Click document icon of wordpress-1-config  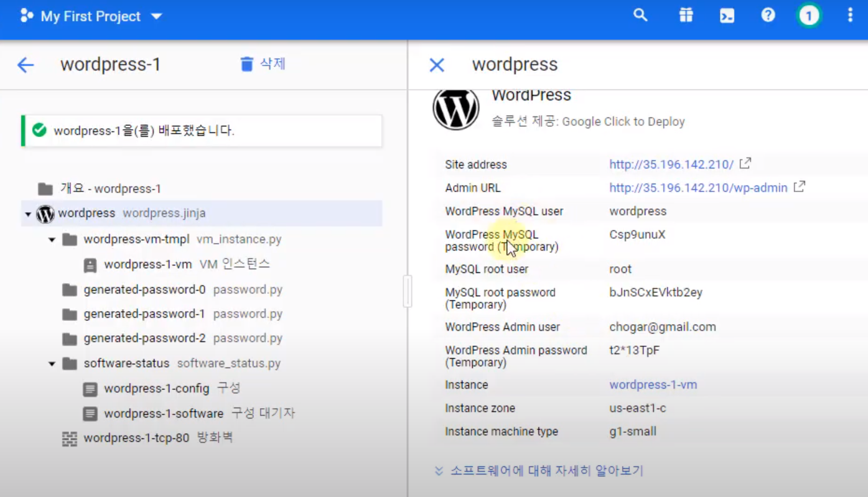90,389
